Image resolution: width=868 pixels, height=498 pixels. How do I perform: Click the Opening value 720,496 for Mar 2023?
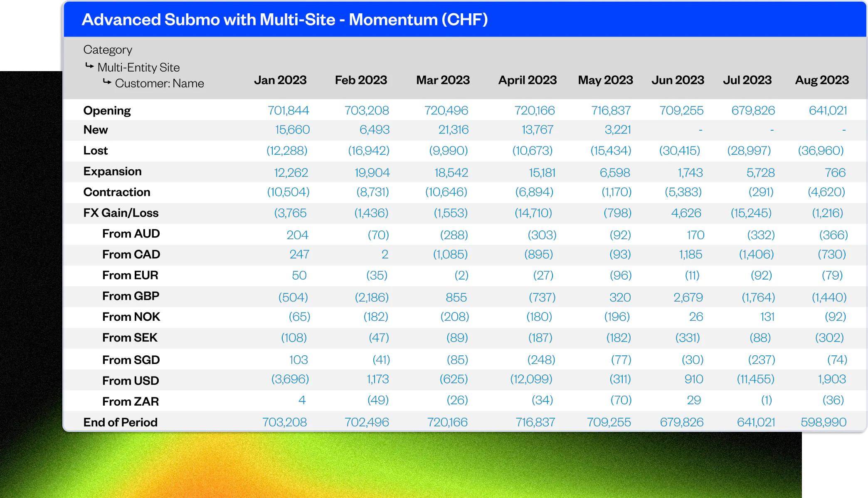(x=446, y=110)
